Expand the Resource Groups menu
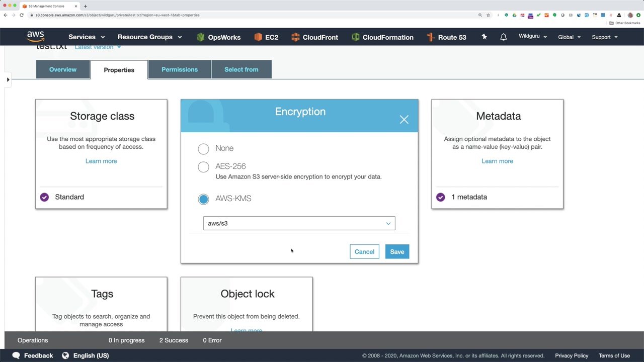 [x=149, y=37]
